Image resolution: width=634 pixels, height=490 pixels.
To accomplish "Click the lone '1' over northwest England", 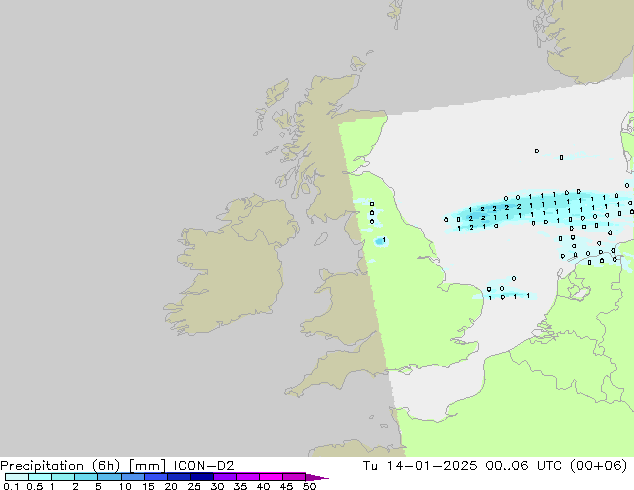I will click(x=384, y=240).
